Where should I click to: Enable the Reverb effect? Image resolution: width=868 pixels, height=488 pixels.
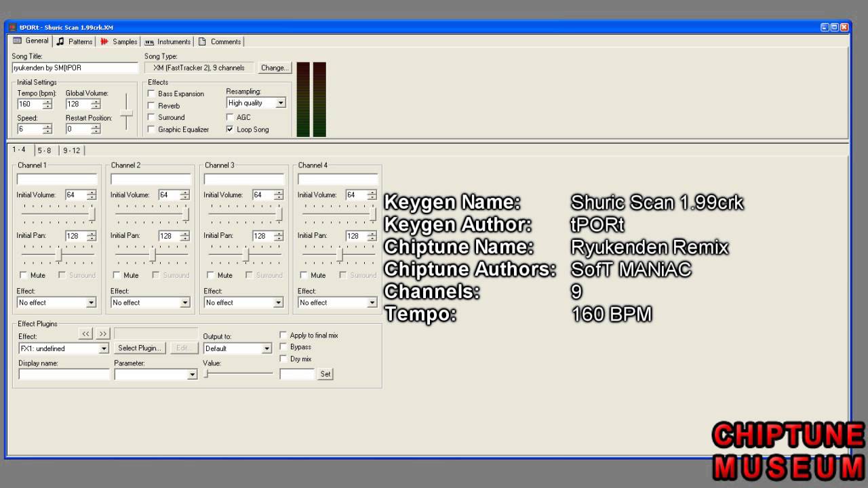(x=151, y=106)
